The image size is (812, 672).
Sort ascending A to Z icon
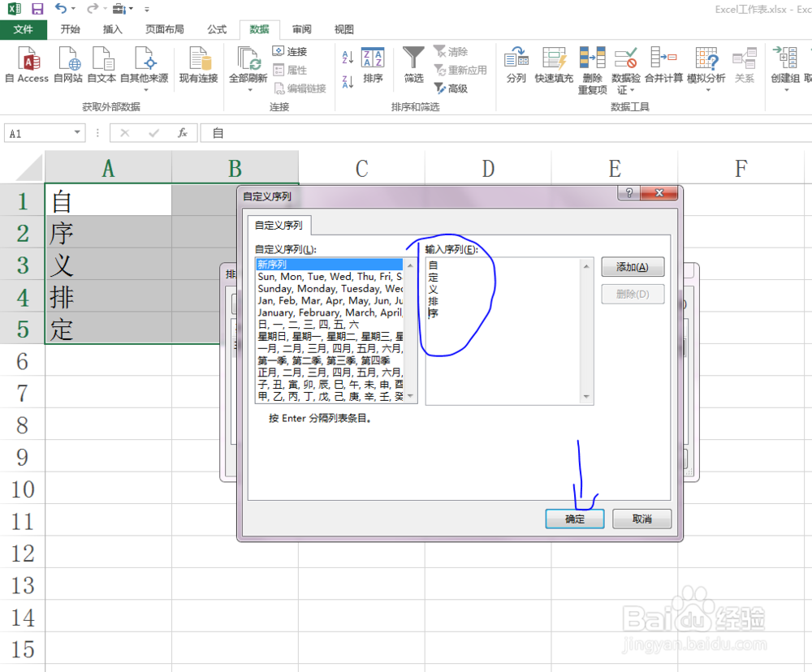click(348, 57)
